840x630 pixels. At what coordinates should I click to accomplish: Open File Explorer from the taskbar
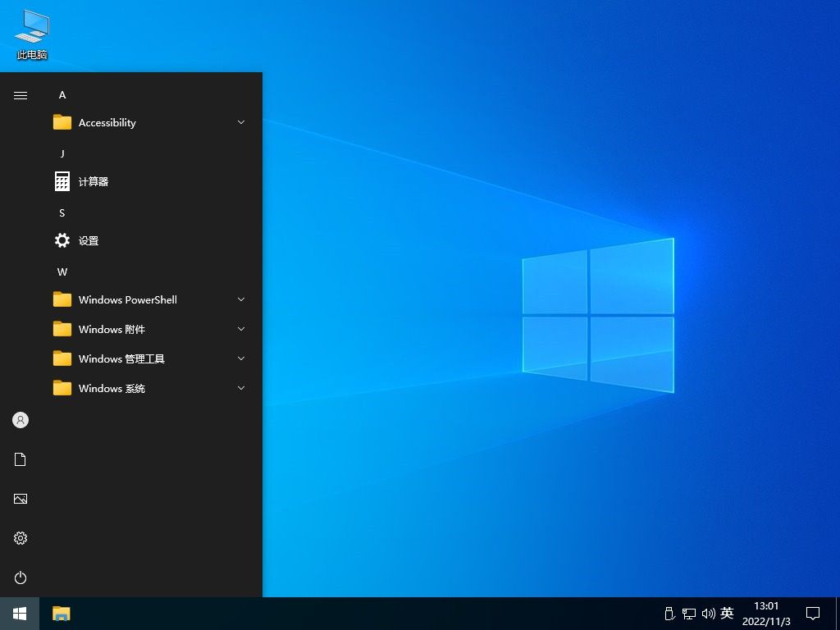62,614
